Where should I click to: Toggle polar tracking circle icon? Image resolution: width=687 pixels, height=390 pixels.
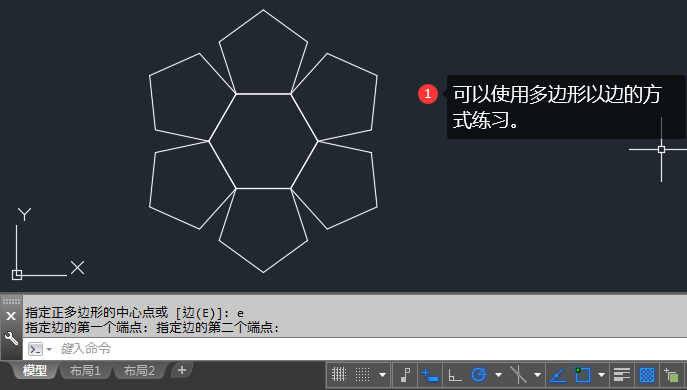[479, 375]
